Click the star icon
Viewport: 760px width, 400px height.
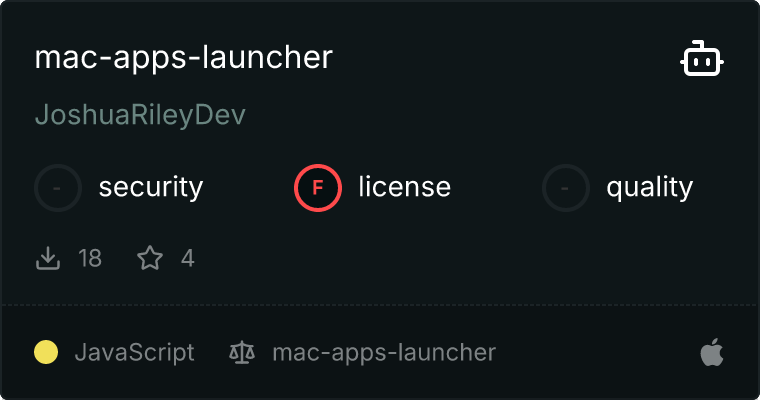150,259
